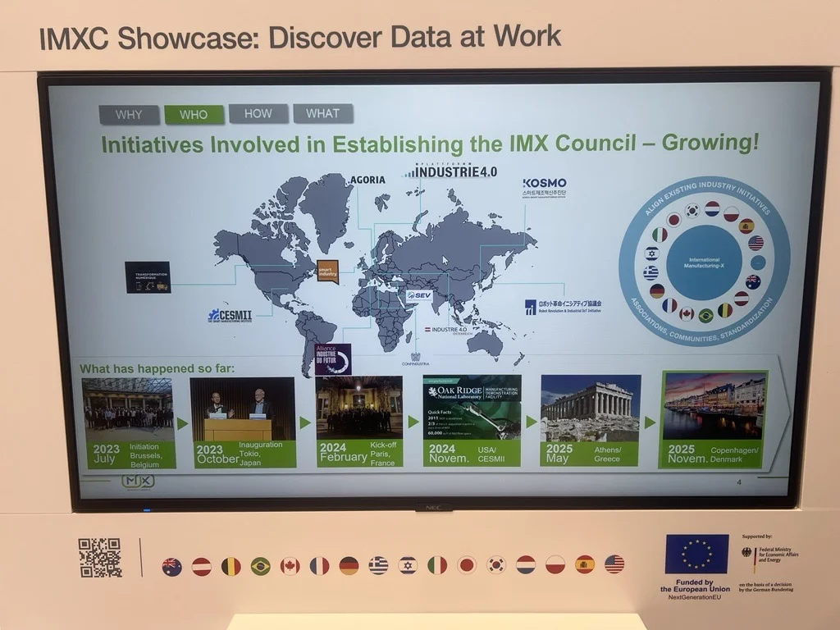Viewport: 840px width, 630px height.
Task: Open the 2024 Novem. USA/CESMII card
Action: point(472,421)
